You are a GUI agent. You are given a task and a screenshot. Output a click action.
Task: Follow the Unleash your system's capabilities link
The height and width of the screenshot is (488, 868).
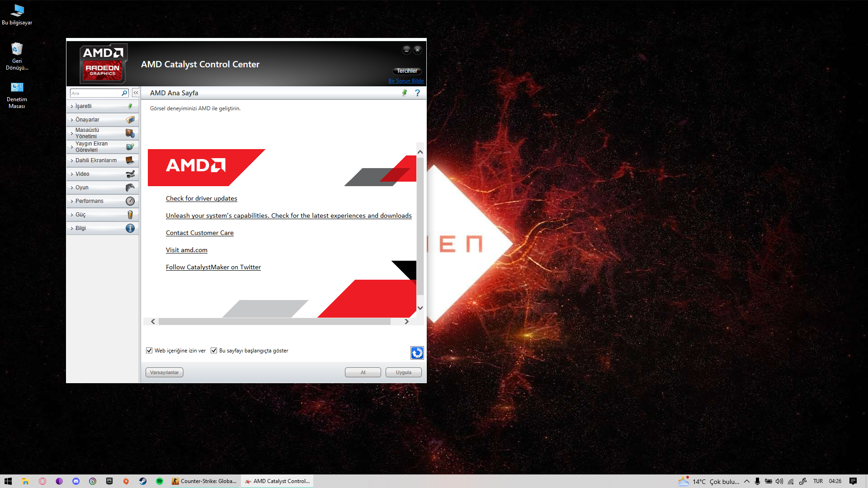point(289,216)
